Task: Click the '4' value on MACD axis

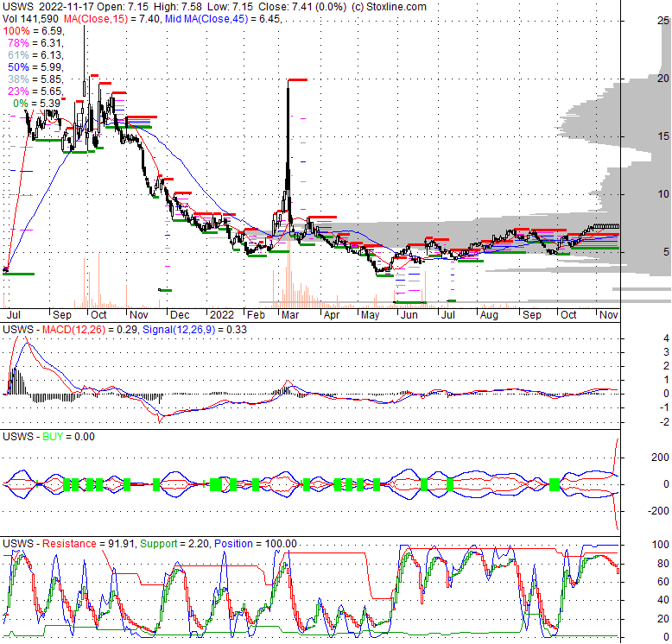Action: (x=666, y=338)
